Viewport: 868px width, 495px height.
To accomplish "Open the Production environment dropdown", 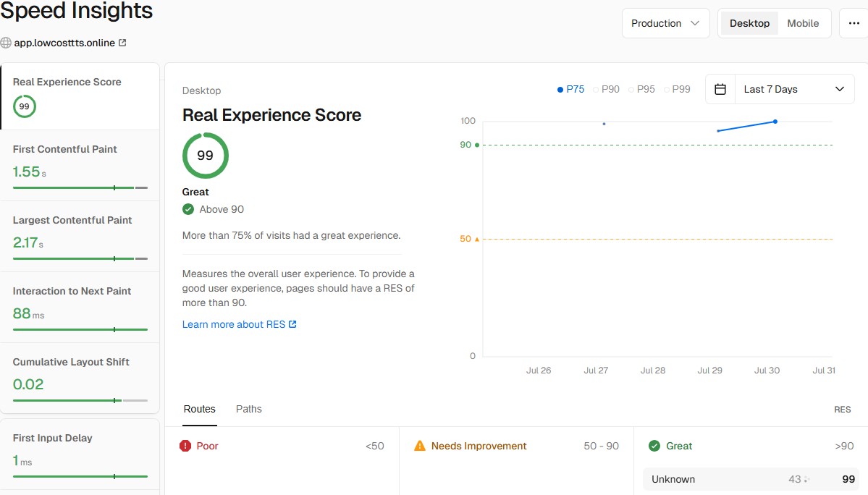I will tap(665, 23).
